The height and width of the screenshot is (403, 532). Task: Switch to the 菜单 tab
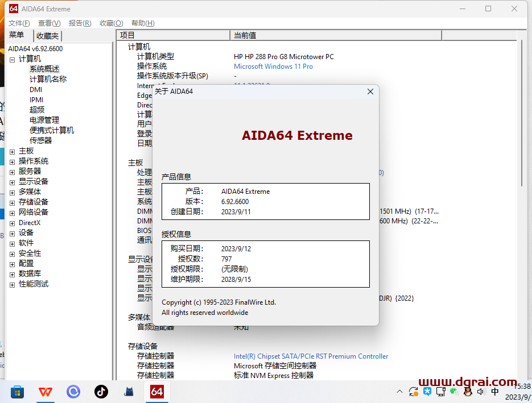pyautogui.click(x=17, y=35)
